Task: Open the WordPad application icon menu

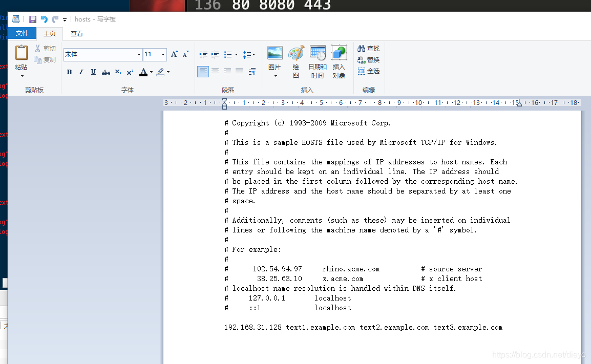Action: [16, 19]
